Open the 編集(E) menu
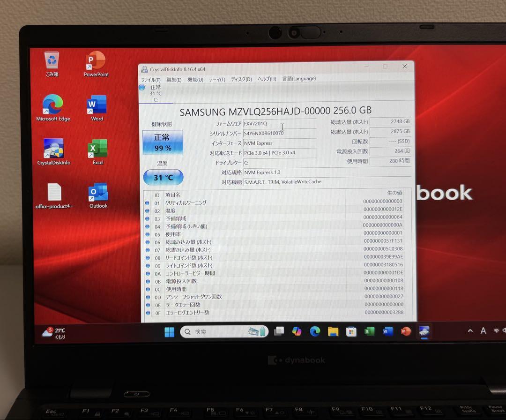This screenshot has height=420, width=506. (x=174, y=80)
